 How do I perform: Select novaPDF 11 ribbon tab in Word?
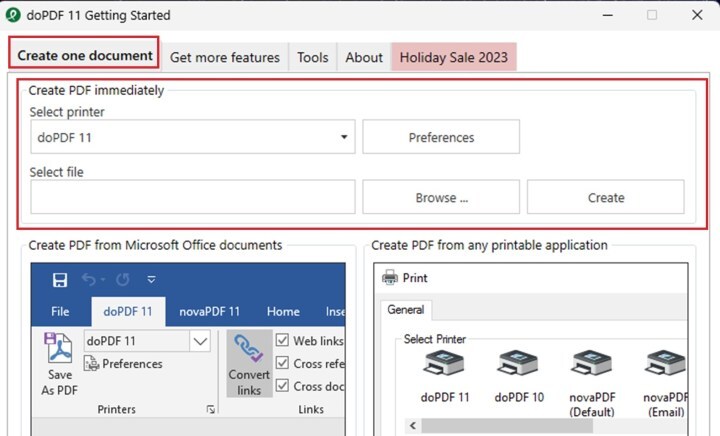[x=209, y=312]
